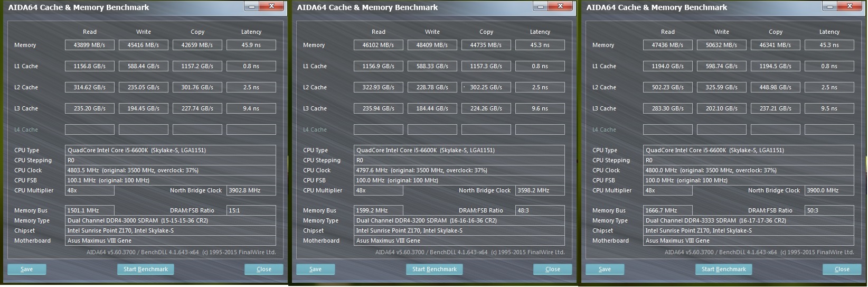The width and height of the screenshot is (868, 287).
Task: Click the 45.9 ns memory latency field
Action: 251,45
